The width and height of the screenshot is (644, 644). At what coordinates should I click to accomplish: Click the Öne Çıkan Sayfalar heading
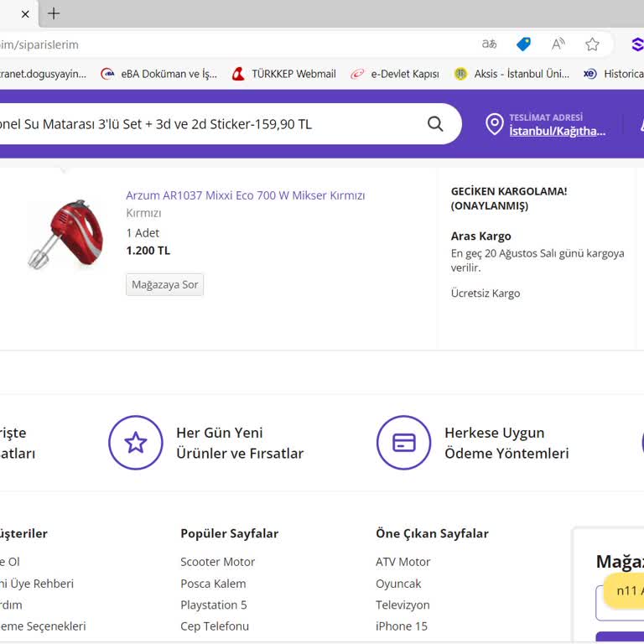pos(432,533)
